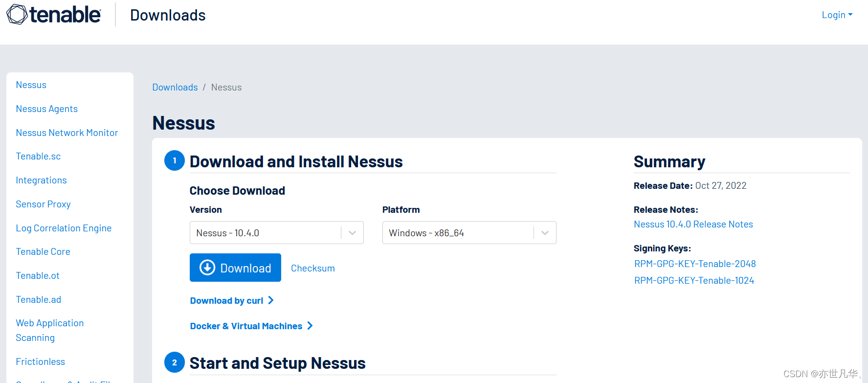Open Frictionless in the sidebar
868x383 pixels.
[x=40, y=362]
